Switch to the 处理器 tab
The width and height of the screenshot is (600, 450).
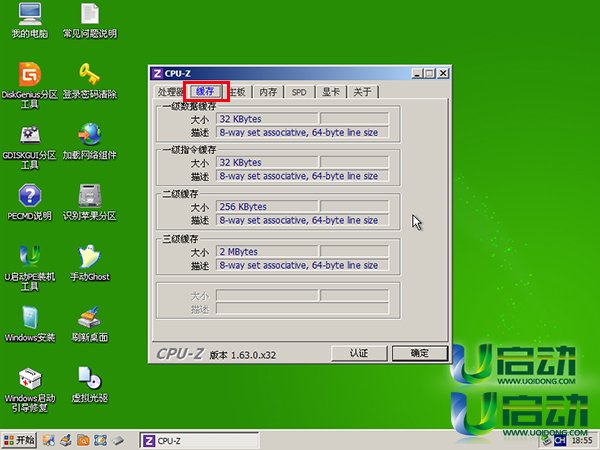(170, 92)
